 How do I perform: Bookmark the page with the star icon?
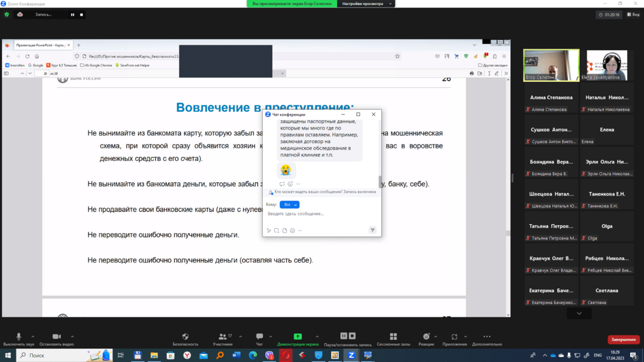point(397,56)
